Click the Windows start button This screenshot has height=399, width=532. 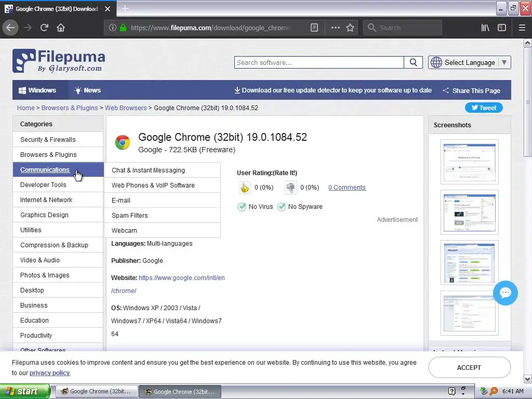click(x=25, y=391)
